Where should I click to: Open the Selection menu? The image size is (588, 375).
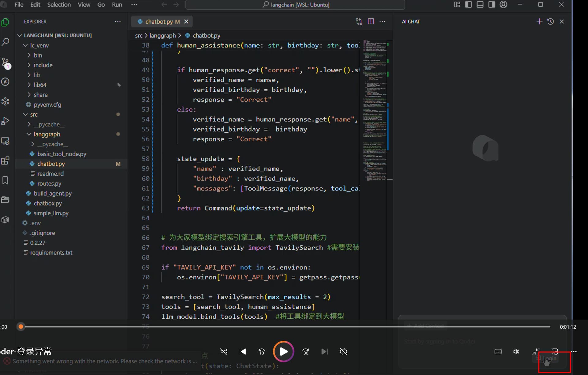click(x=59, y=5)
